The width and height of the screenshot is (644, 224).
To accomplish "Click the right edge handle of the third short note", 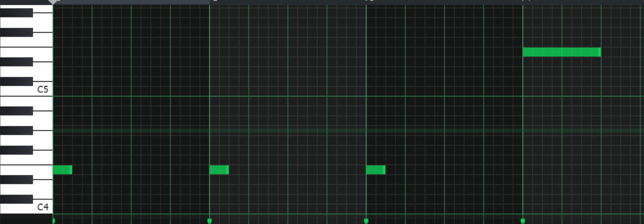I will pos(384,170).
